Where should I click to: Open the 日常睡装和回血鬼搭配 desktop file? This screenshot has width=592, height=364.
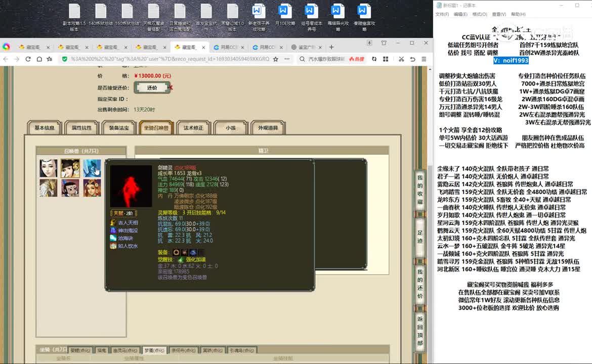pos(180,17)
